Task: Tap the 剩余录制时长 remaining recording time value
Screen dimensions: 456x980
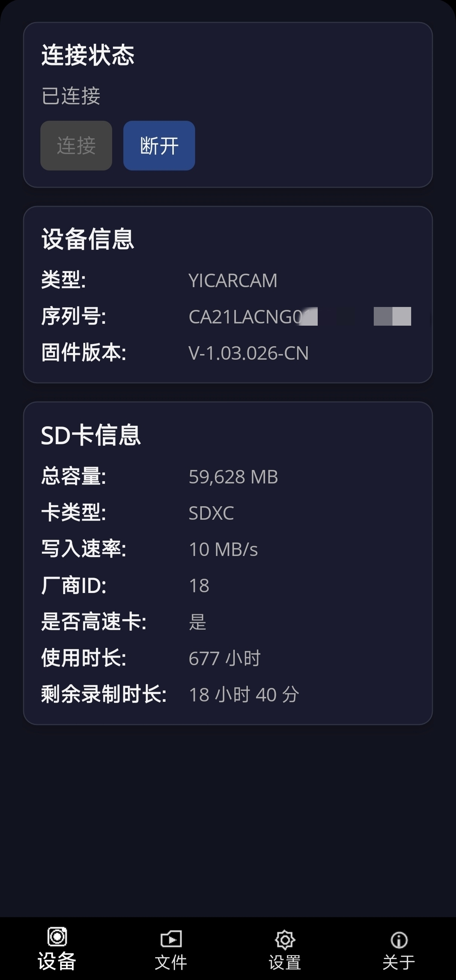Action: coord(244,695)
